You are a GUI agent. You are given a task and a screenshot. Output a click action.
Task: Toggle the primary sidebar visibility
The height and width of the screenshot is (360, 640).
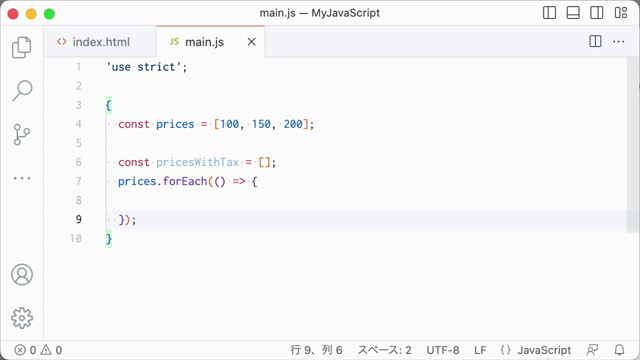point(549,13)
